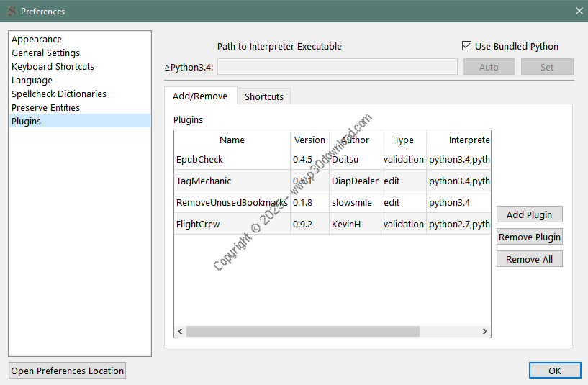
Task: Click the Remove Plugin button
Action: coord(529,237)
